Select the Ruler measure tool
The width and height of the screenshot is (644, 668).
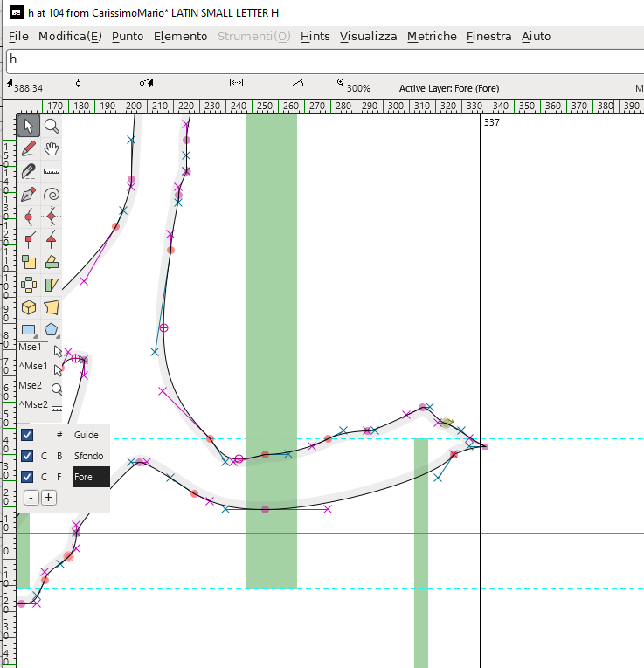click(52, 171)
